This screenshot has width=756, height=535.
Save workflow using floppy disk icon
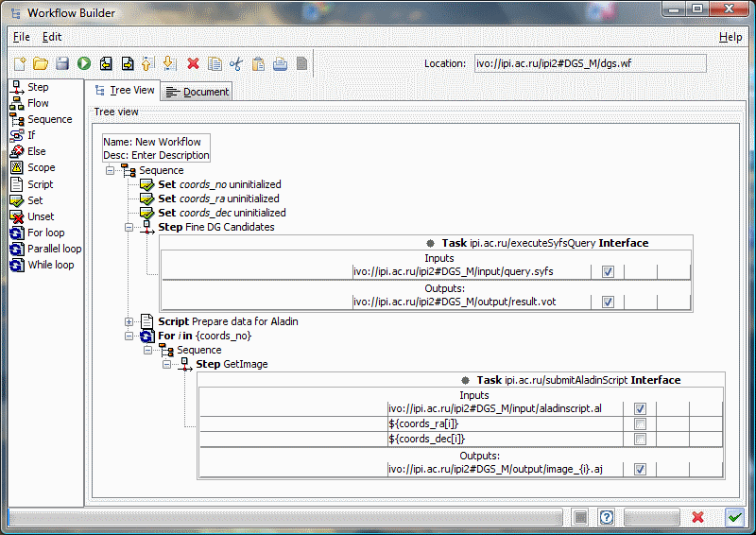62,63
